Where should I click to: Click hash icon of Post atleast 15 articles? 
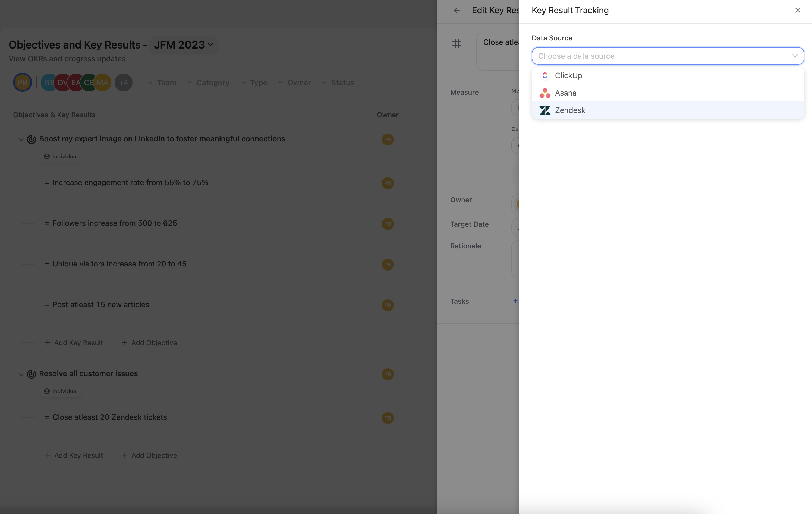(x=47, y=305)
